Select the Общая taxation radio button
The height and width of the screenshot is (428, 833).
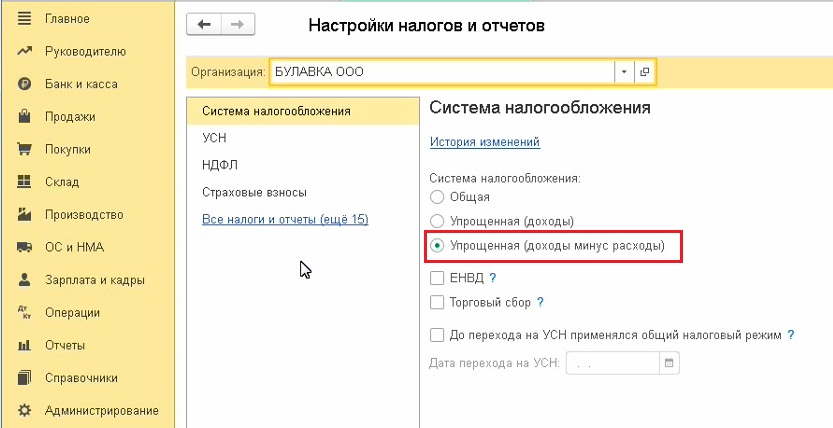pos(436,197)
